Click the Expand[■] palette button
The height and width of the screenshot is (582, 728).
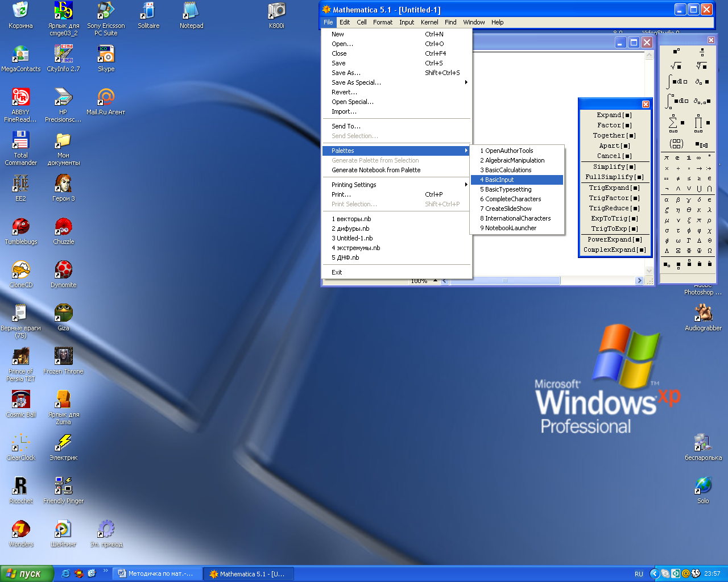(x=614, y=115)
